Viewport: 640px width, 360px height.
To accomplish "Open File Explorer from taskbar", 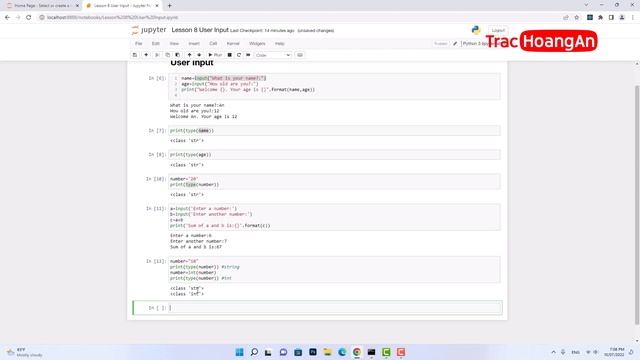I will pos(327,352).
